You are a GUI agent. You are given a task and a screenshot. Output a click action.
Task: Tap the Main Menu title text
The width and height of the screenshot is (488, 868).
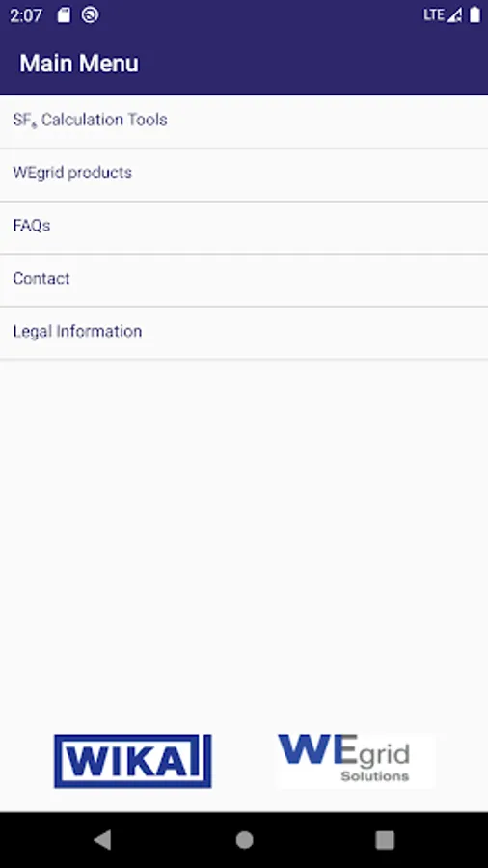click(x=79, y=64)
